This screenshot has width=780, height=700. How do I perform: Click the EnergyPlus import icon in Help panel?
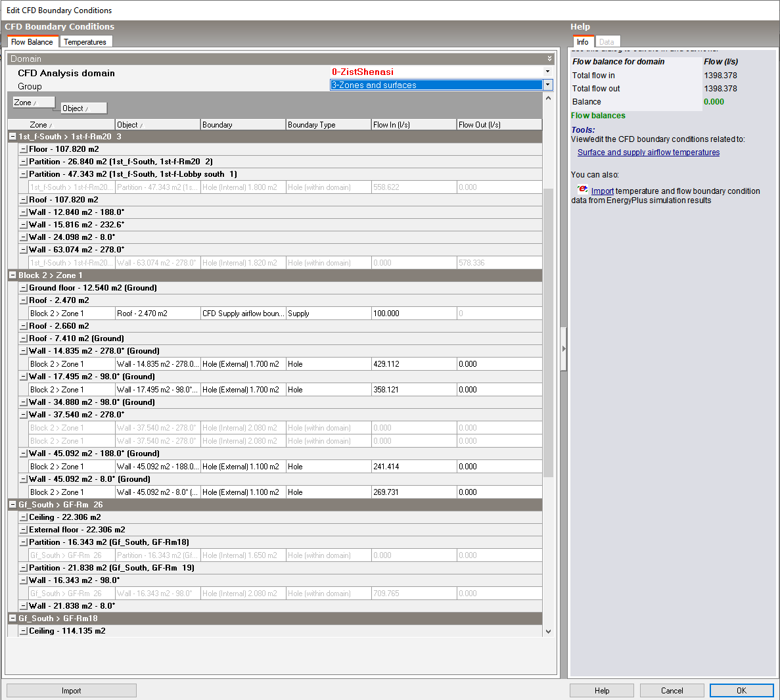582,189
